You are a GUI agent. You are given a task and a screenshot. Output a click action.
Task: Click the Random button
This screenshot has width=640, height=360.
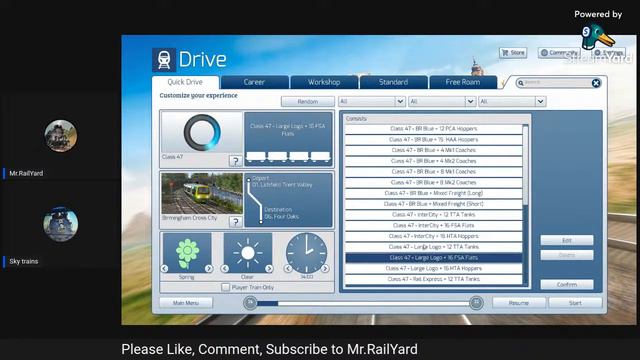[308, 101]
